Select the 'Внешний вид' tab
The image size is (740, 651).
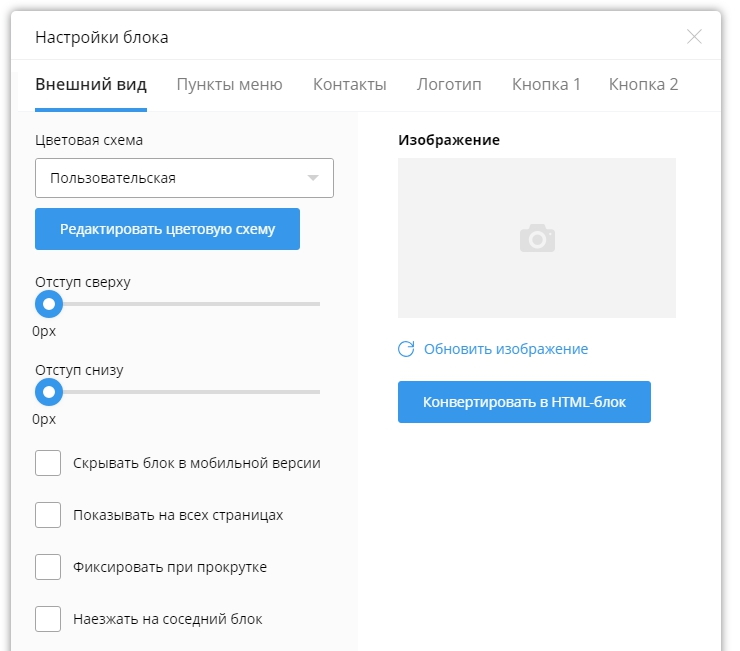pyautogui.click(x=91, y=84)
